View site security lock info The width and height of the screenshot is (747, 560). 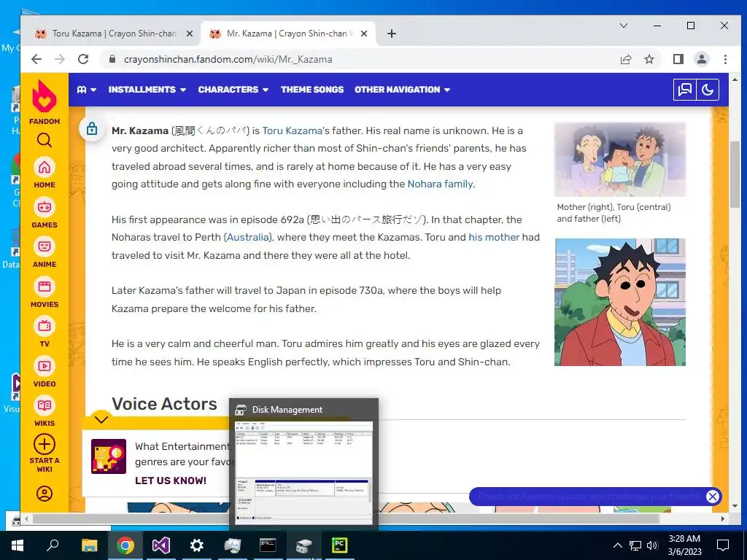tap(112, 59)
